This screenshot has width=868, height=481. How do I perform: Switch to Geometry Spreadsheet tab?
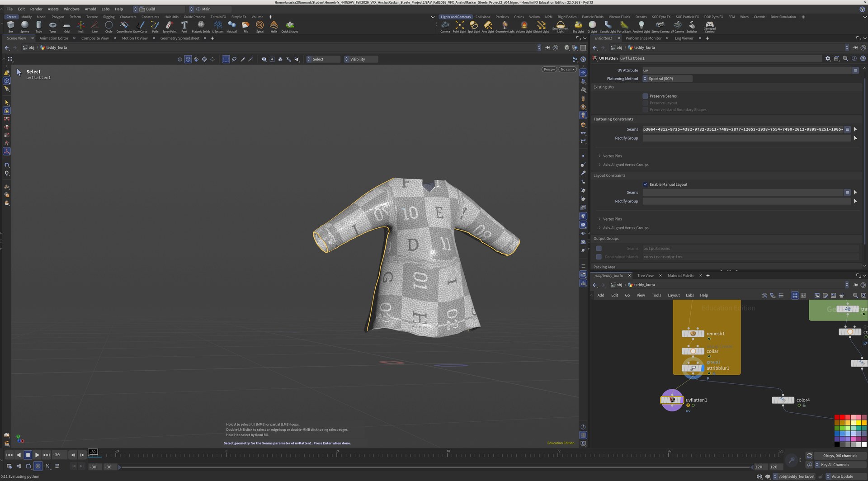[179, 38]
